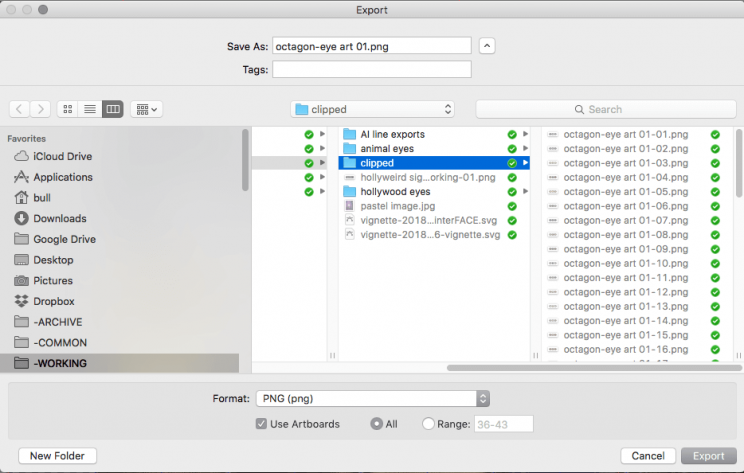The width and height of the screenshot is (744, 473).
Task: Open the clipped folder location popup
Action: coord(372,109)
